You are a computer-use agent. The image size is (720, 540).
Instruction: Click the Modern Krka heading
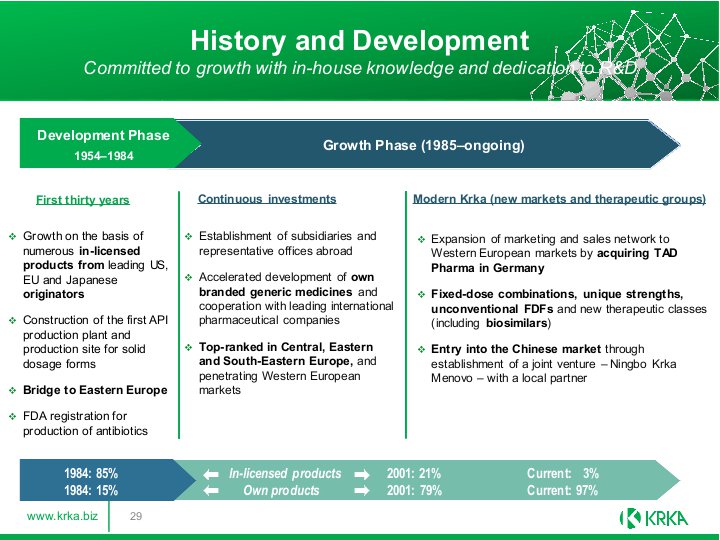(x=559, y=199)
